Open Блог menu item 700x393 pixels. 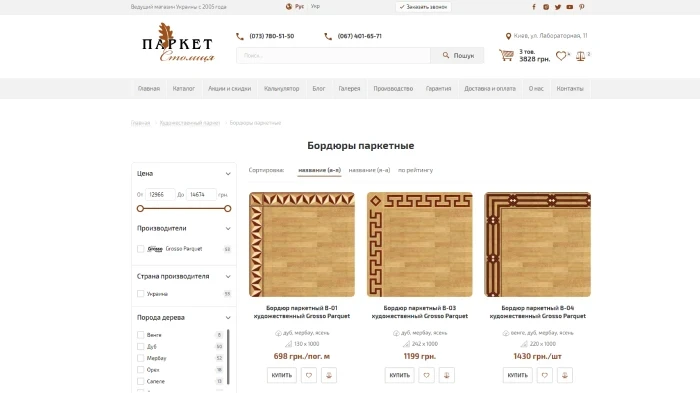318,88
